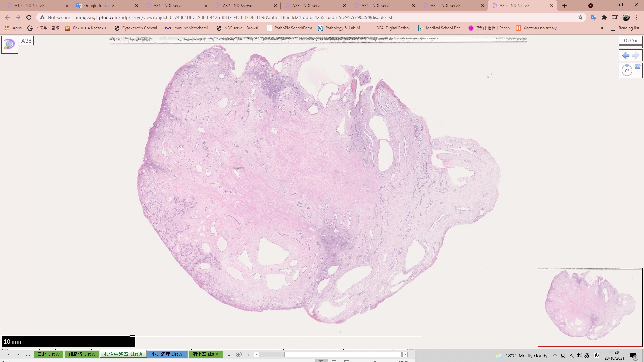The height and width of the screenshot is (362, 644).
Task: Click the A36 slide label
Action: (26, 41)
